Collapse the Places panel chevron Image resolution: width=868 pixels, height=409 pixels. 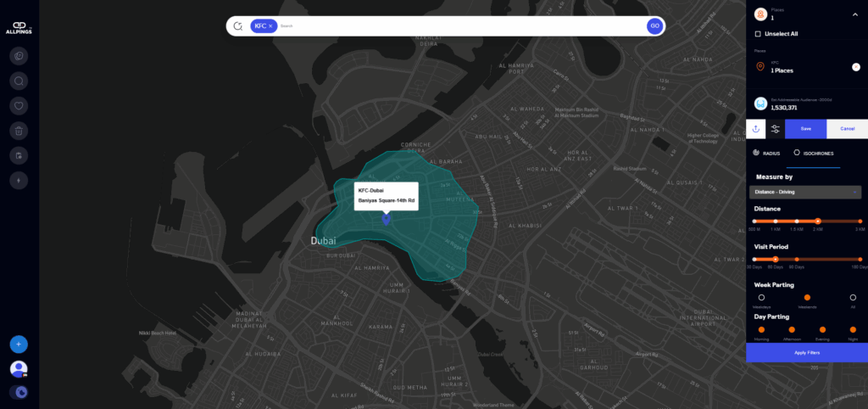coord(855,15)
